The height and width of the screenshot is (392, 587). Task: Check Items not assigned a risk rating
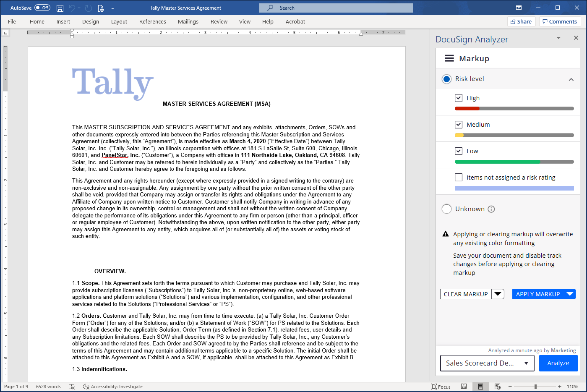pos(459,178)
